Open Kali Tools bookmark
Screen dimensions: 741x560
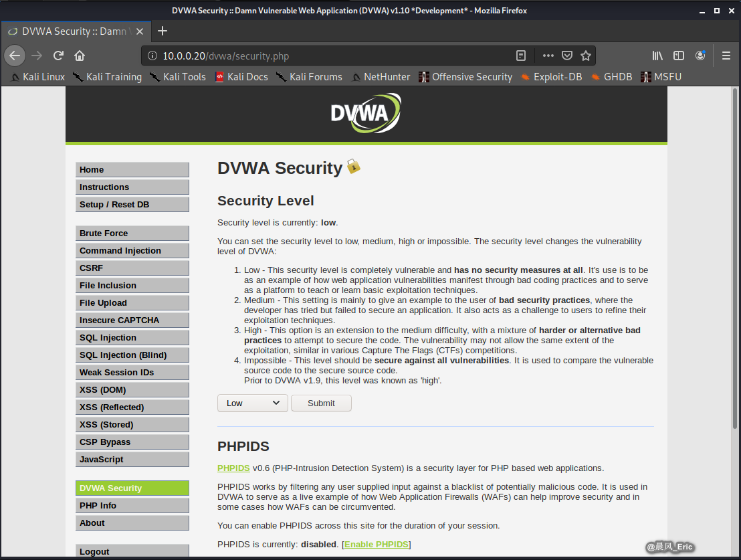pyautogui.click(x=178, y=77)
